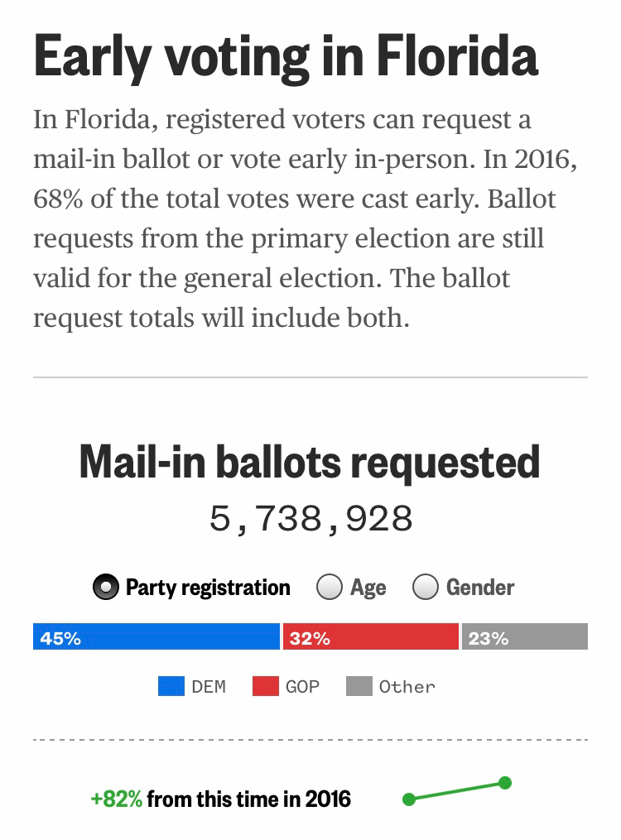Click the red GOP legend swatch
The image size is (621, 840).
[x=266, y=686]
